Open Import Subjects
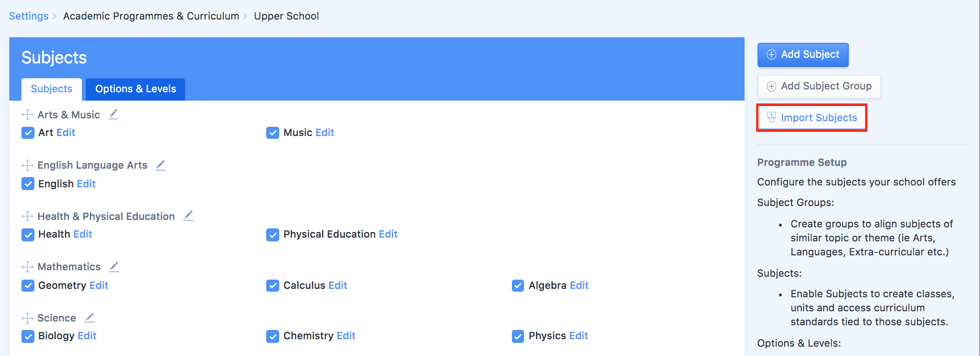980x356 pixels. pos(812,118)
